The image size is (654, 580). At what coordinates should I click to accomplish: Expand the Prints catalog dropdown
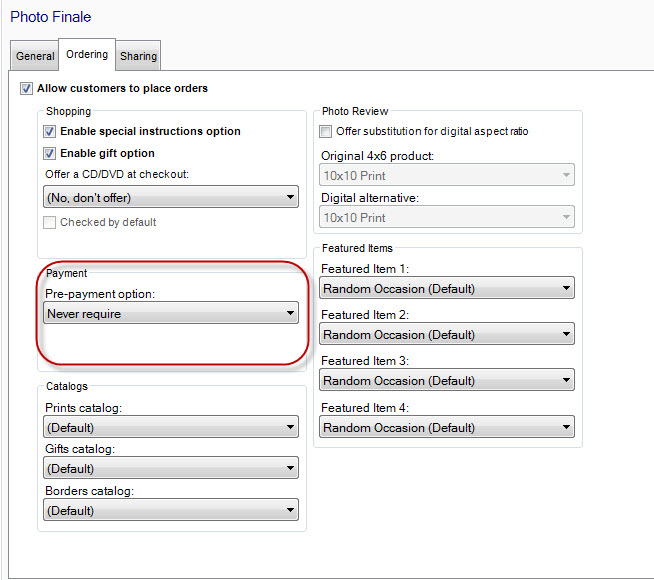pyautogui.click(x=171, y=427)
